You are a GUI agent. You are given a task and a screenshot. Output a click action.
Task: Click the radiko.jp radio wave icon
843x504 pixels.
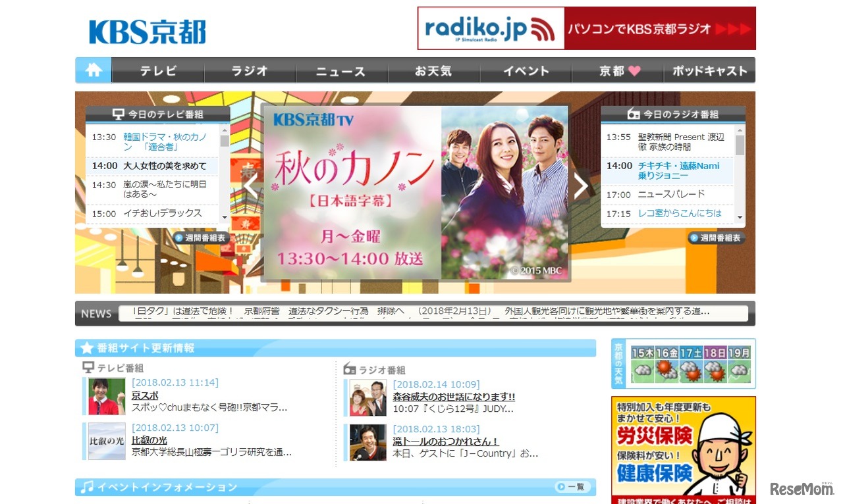[543, 28]
